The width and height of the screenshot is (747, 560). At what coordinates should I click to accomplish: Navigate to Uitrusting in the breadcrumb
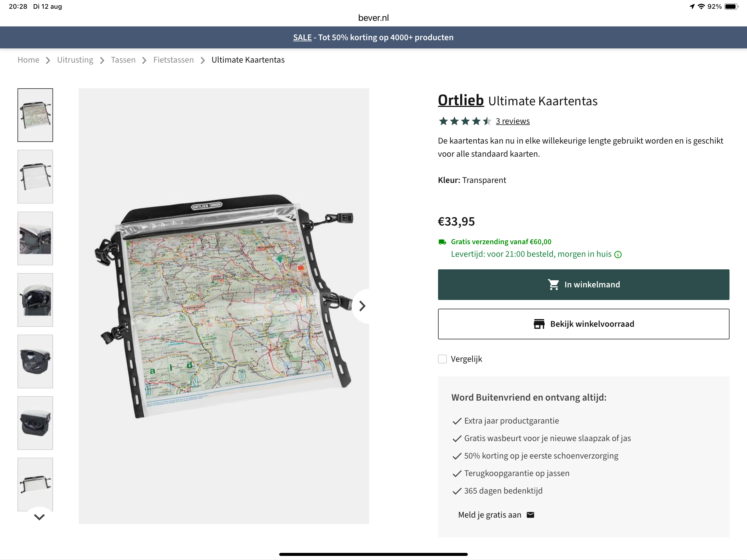[x=75, y=60]
